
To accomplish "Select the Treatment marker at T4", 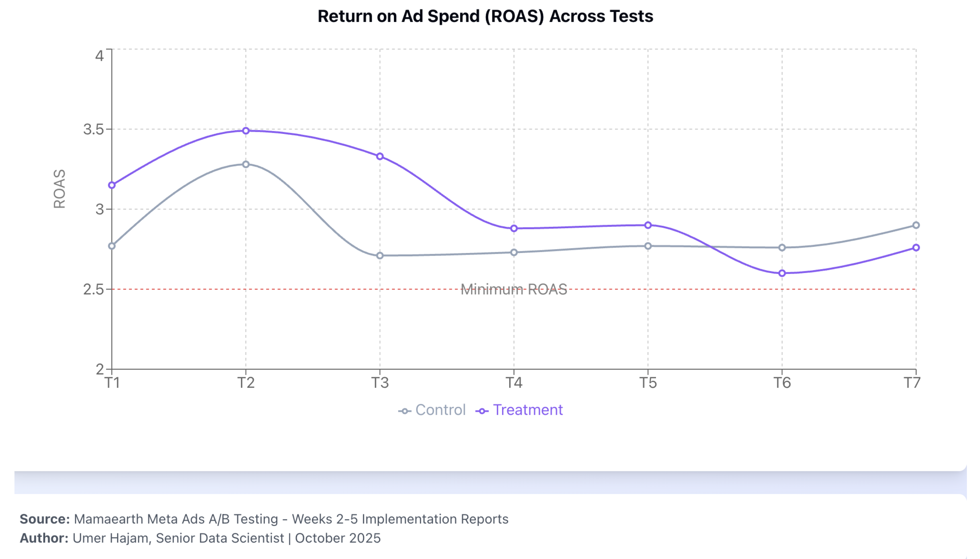I will point(514,229).
